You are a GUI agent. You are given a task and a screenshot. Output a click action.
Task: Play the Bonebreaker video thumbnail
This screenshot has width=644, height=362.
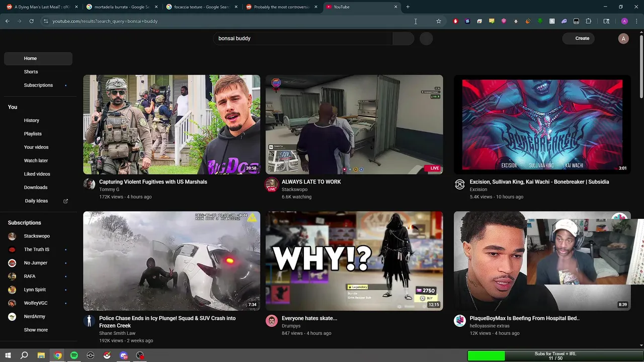click(x=542, y=125)
